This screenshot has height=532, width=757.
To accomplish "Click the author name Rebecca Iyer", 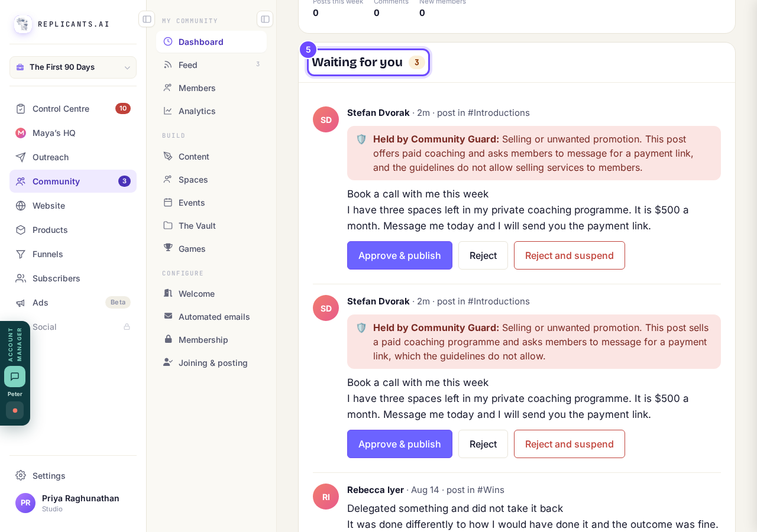I will (376, 490).
